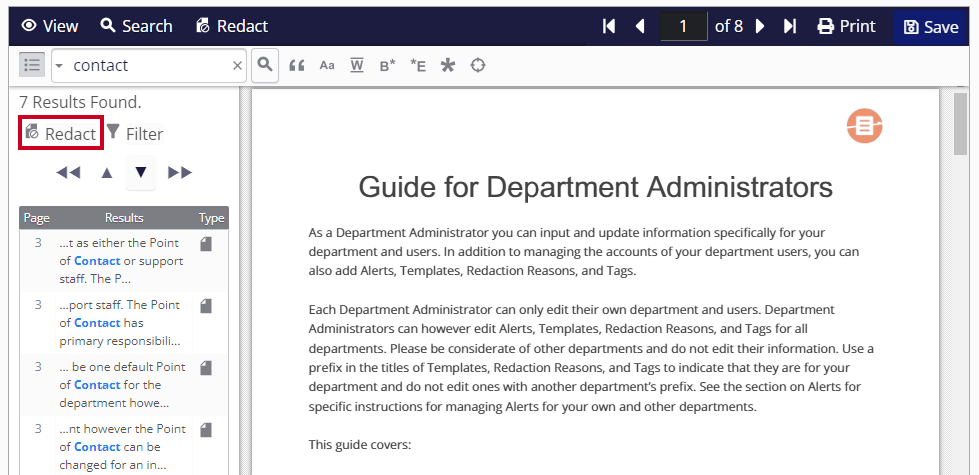Image resolution: width=979 pixels, height=475 pixels.
Task: Clear the search term with X
Action: [x=237, y=66]
